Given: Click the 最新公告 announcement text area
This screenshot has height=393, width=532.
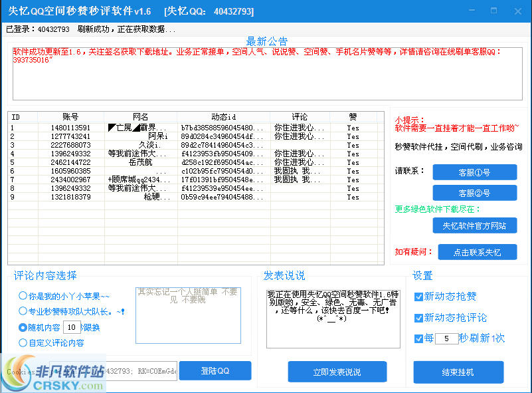Looking at the screenshot, I should (x=268, y=74).
